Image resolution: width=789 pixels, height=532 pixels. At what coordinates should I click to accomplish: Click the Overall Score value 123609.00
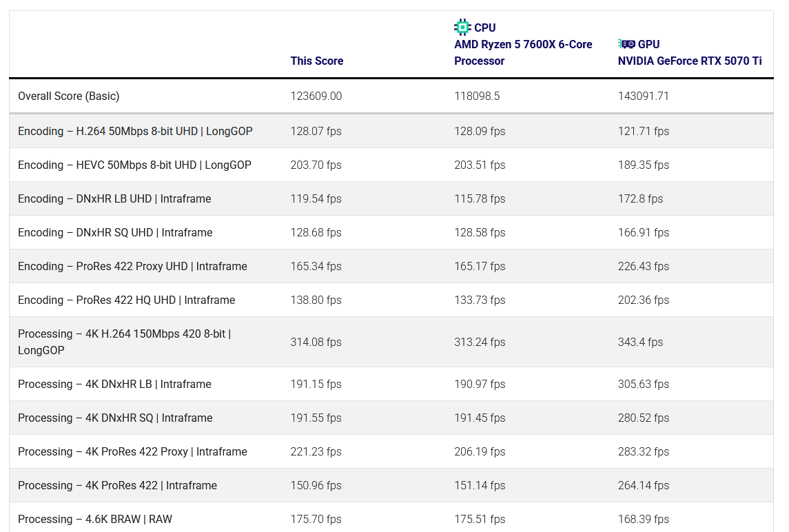[316, 96]
